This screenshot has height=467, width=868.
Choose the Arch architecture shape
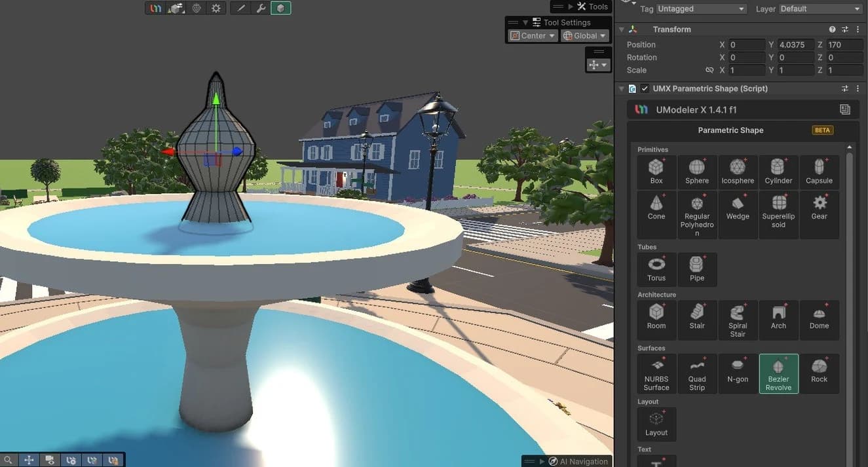[x=778, y=320]
